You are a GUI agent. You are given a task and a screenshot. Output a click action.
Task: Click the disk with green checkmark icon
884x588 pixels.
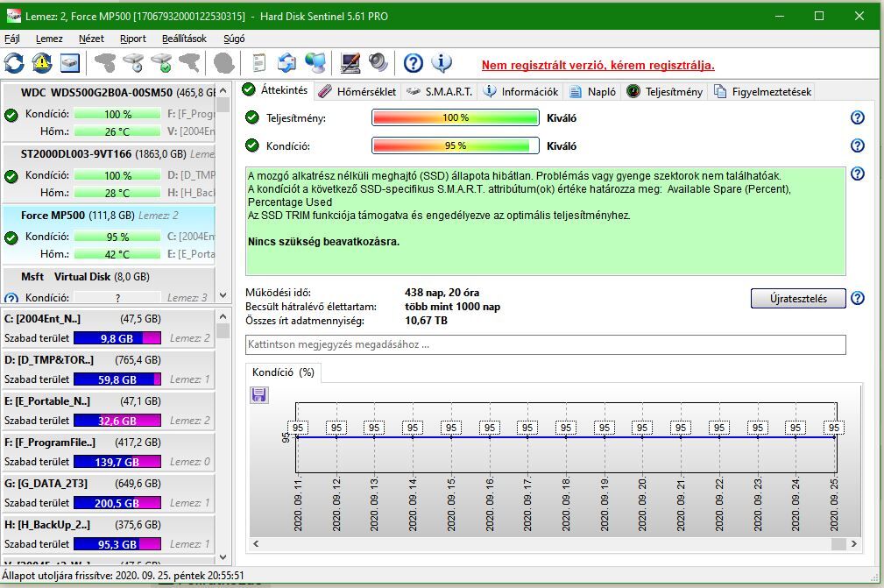pos(161,62)
